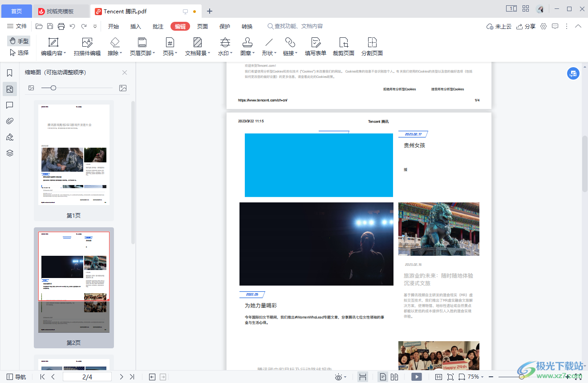The width and height of the screenshot is (588, 383).
Task: Open the attachments paperclip panel
Action: 10,121
